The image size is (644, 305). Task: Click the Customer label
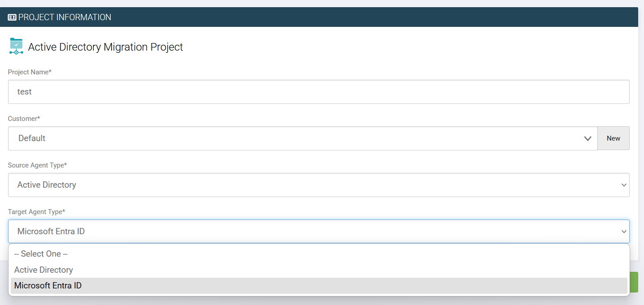point(24,118)
